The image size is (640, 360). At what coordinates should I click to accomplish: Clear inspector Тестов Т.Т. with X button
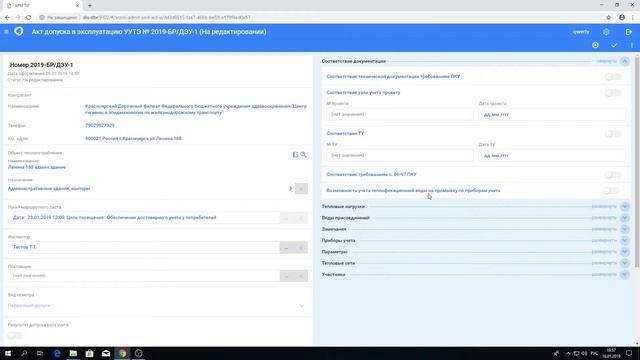pyautogui.click(x=301, y=248)
